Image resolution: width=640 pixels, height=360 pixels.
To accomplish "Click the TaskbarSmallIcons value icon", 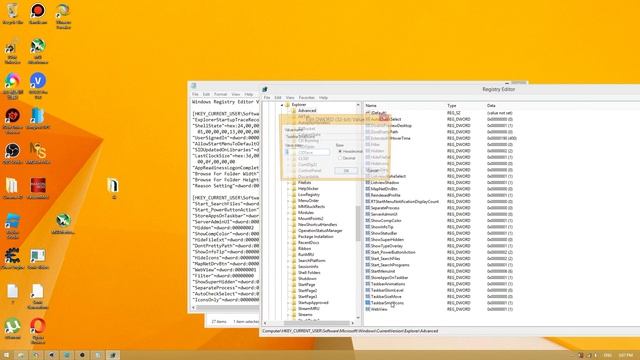I will 367,303.
